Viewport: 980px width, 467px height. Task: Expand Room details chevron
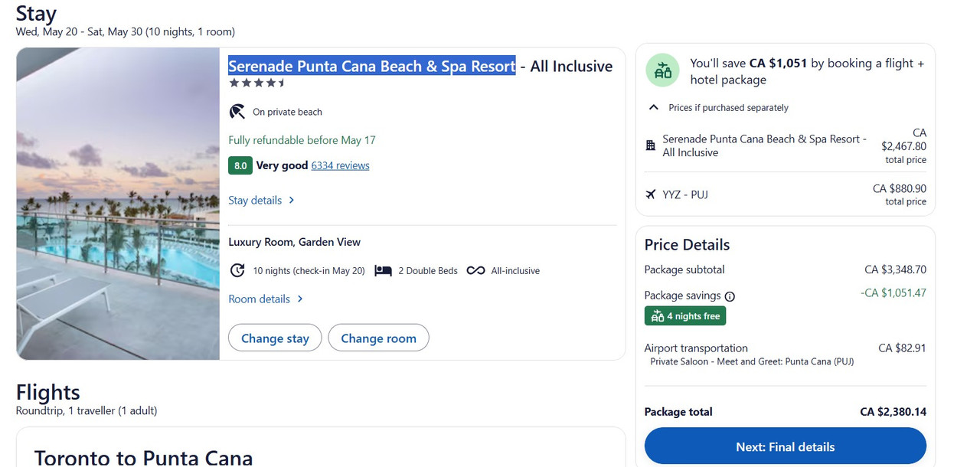pos(299,299)
